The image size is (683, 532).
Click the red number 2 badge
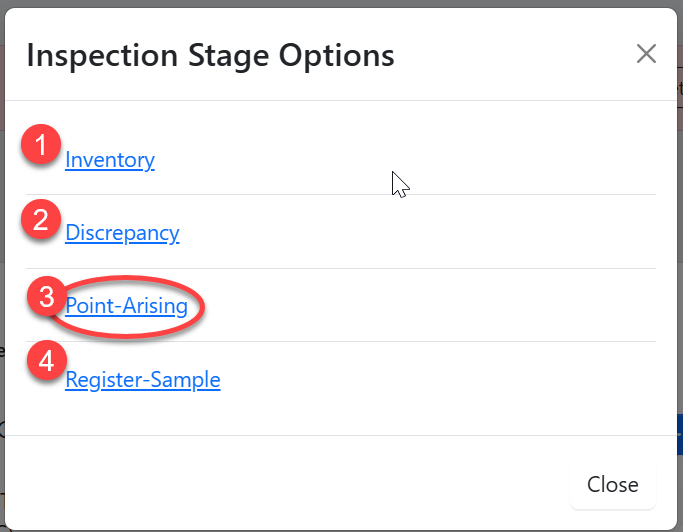pos(41,220)
